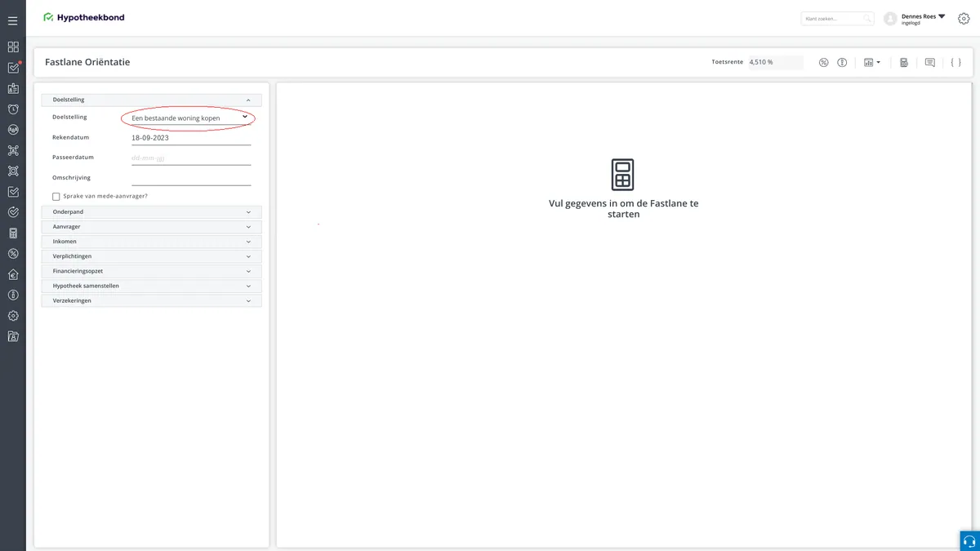980x551 pixels.
Task: Expand the Hypotheek samenstellen section
Action: click(152, 286)
